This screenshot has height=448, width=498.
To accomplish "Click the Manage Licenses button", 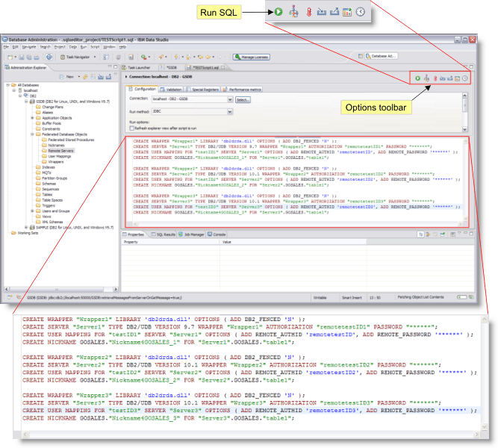I will (x=251, y=57).
